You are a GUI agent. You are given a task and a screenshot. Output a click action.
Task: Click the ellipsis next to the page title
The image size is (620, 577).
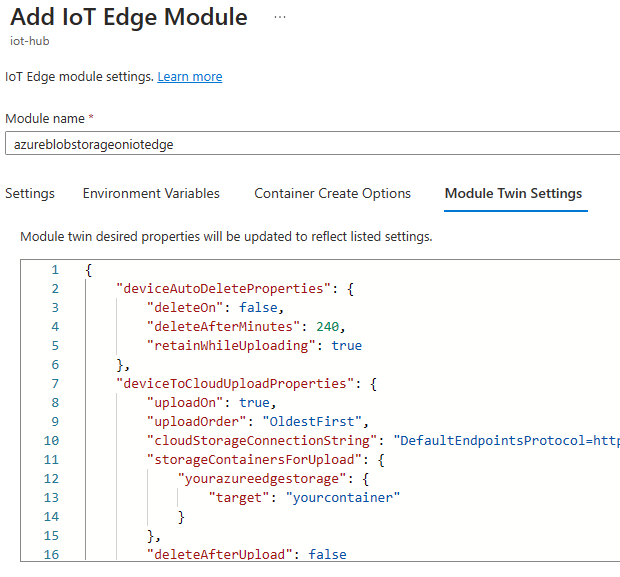click(x=279, y=17)
